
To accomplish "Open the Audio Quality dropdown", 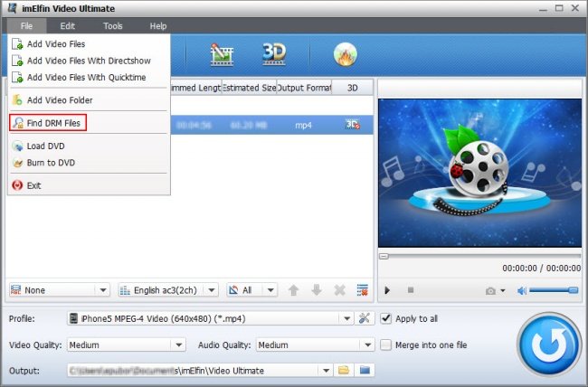I will [315, 345].
